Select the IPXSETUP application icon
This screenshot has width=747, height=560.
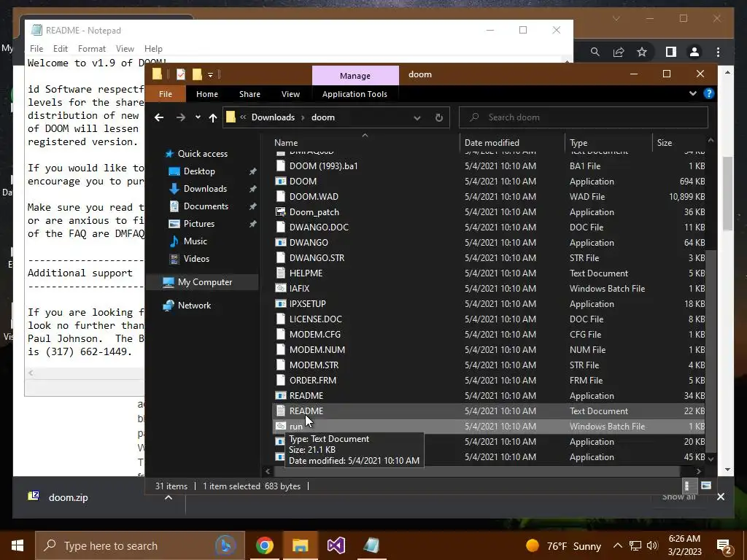click(281, 303)
